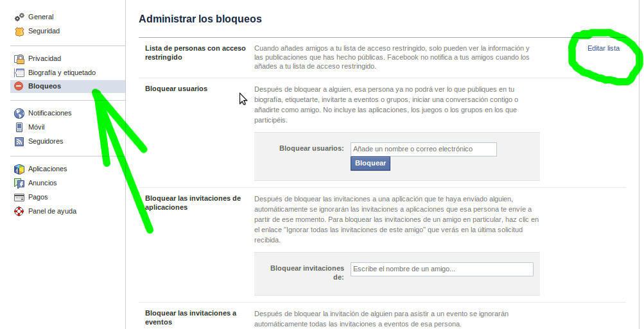The width and height of the screenshot is (644, 329).
Task: Click the Seguridad badge icon
Action: click(19, 31)
